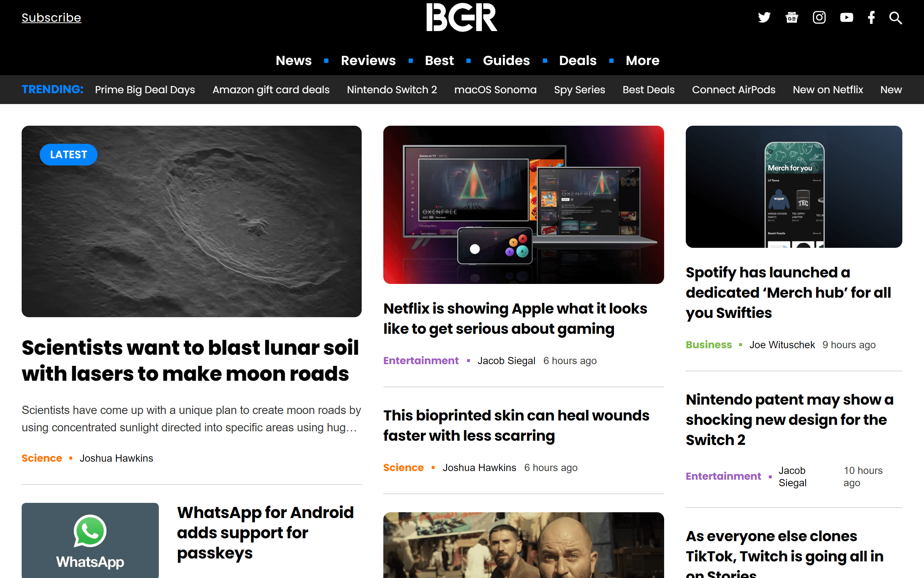Click the moon roads article summary text
The image size is (924, 578).
tap(191, 419)
